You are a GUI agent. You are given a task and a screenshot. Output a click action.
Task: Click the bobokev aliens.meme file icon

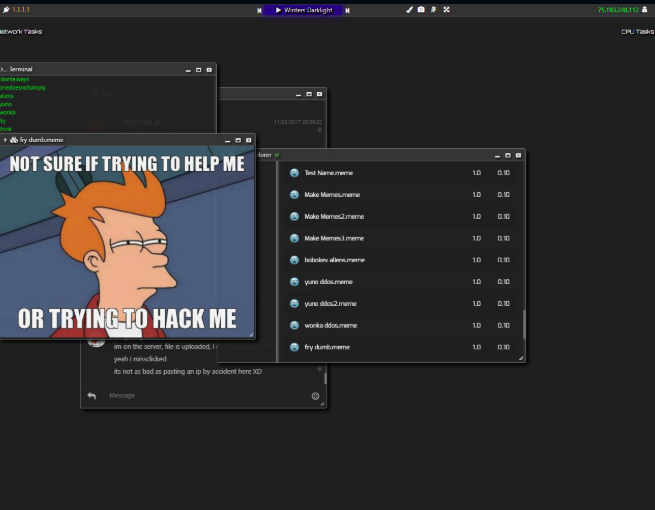294,260
